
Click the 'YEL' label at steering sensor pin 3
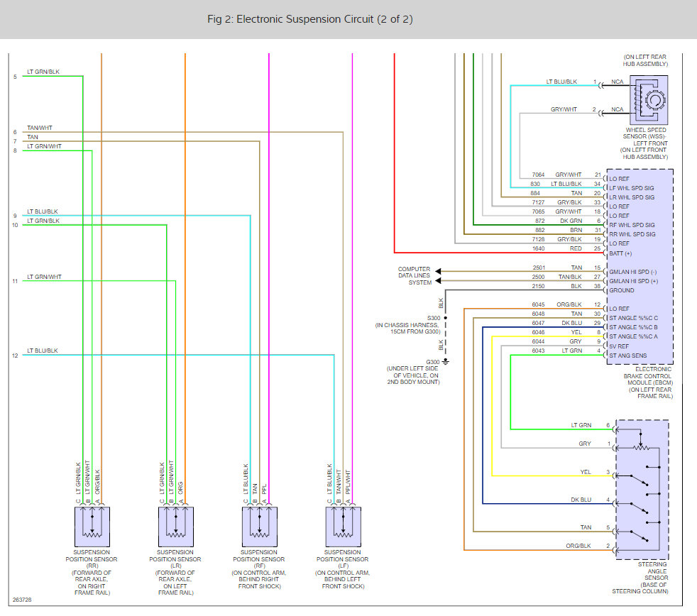pos(586,472)
